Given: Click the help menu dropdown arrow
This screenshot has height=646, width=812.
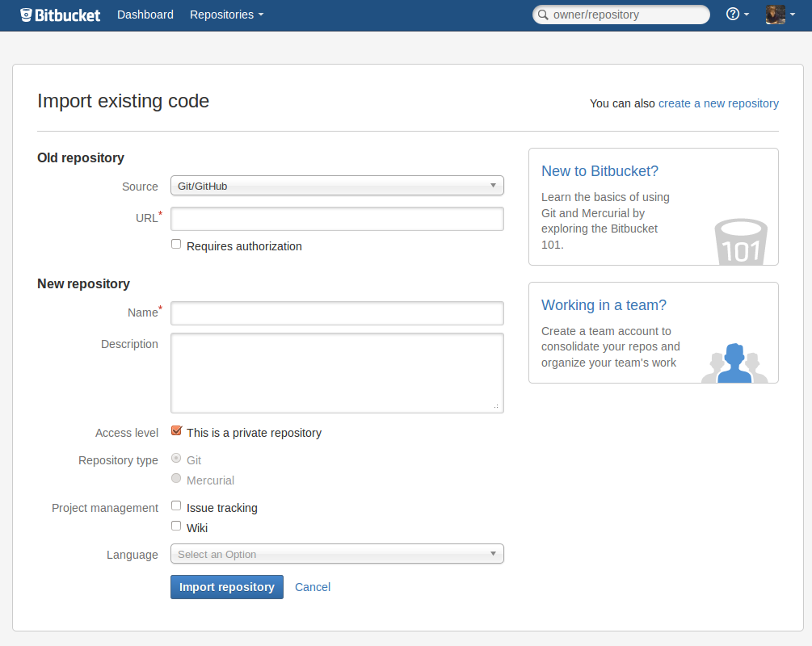Looking at the screenshot, I should pos(747,15).
